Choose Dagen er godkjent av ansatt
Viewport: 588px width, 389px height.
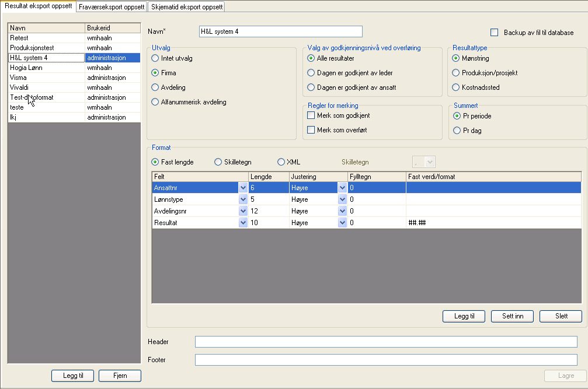tap(311, 87)
